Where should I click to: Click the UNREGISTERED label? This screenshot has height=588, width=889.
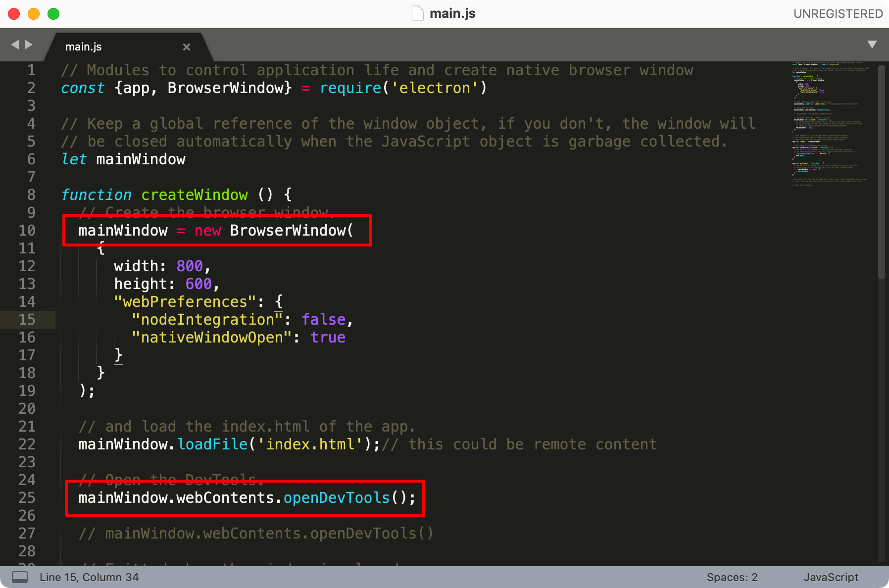[838, 14]
